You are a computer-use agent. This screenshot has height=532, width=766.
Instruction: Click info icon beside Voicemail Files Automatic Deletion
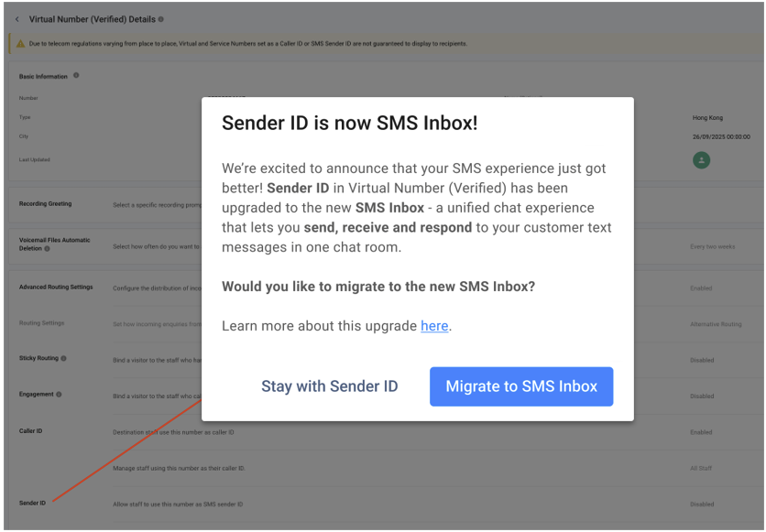point(48,248)
